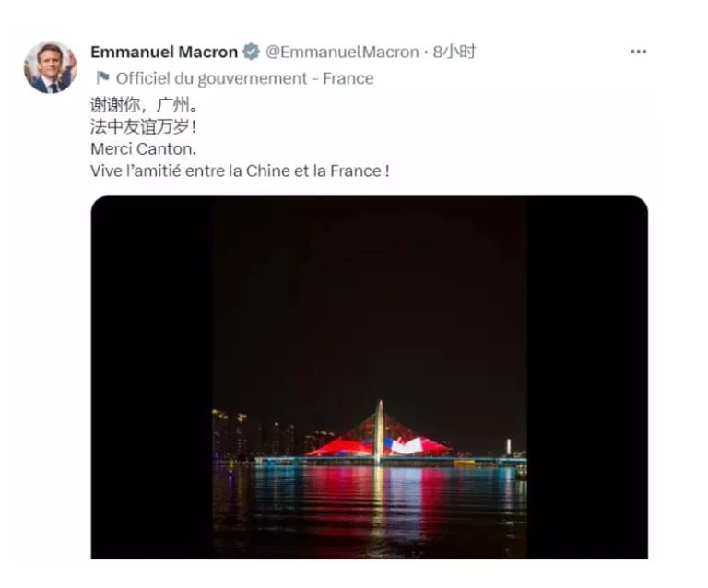Viewport: 708px width, 588px height.
Task: Click the Vive l'amitié entre la Chine line
Action: click(240, 171)
